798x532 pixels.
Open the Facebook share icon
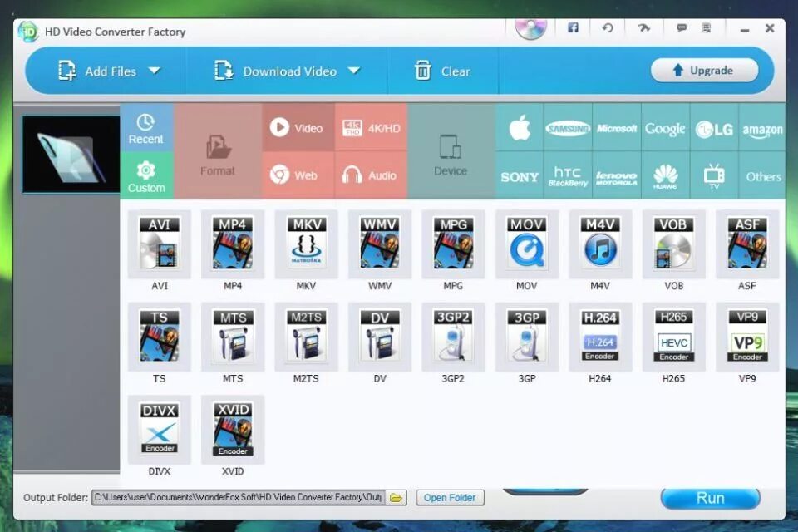(573, 27)
